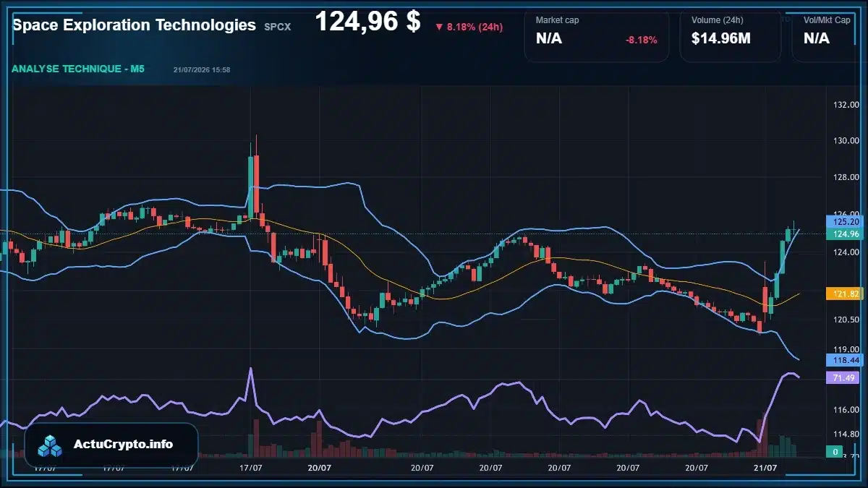Select the ANALYSE TECHNIQUE - M5 label

[78, 69]
